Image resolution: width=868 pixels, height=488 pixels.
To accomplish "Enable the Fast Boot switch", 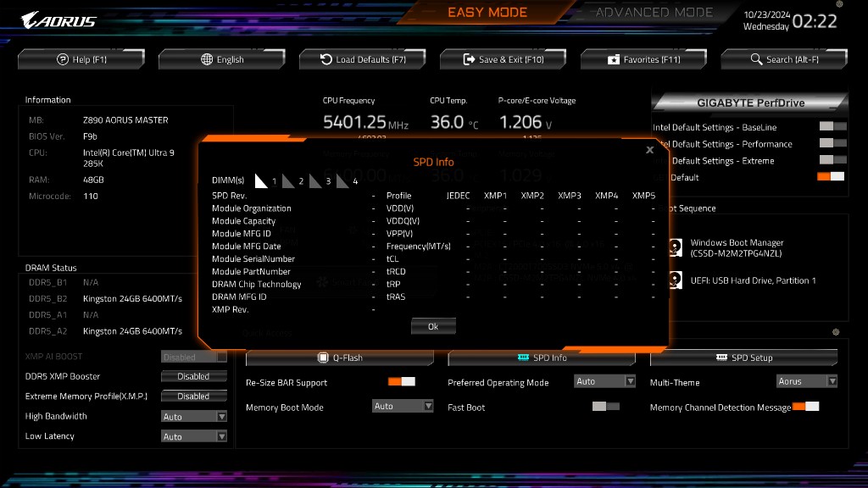I will tap(605, 408).
